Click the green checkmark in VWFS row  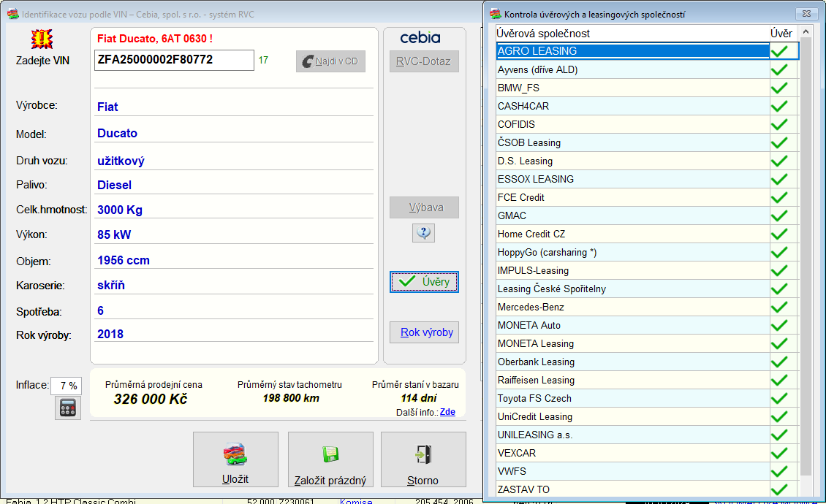pyautogui.click(x=779, y=471)
